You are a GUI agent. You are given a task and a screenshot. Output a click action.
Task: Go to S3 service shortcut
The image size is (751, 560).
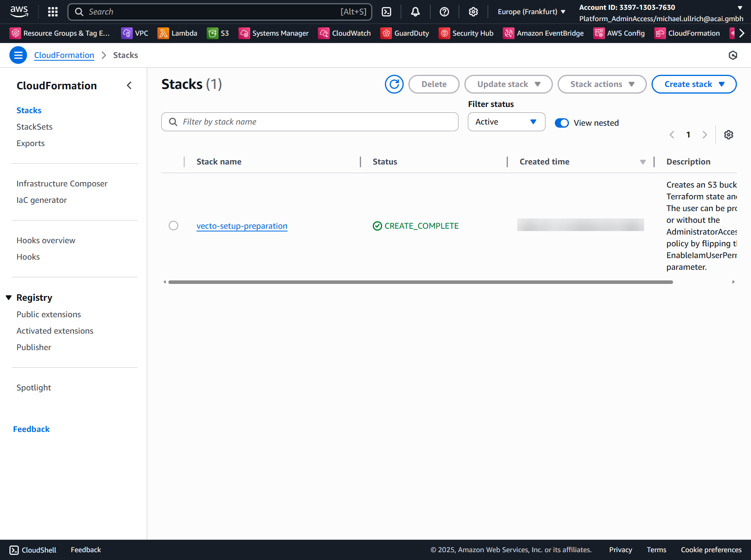click(218, 33)
